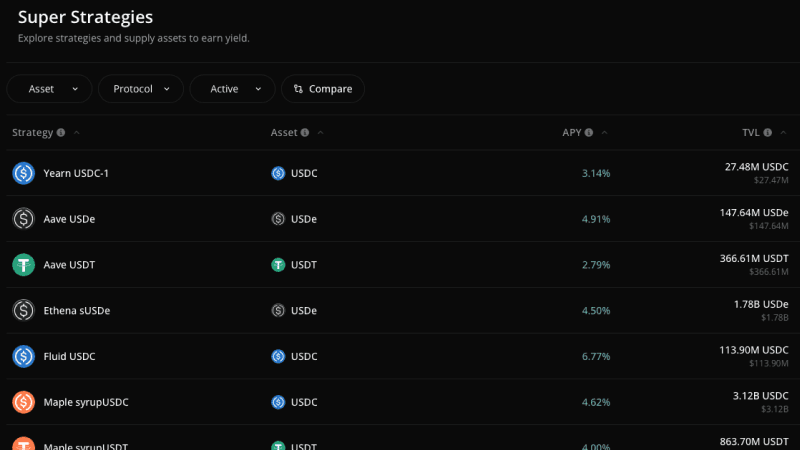Click the Super Strategies heading
Screen dimensions: 800x450
85,17
